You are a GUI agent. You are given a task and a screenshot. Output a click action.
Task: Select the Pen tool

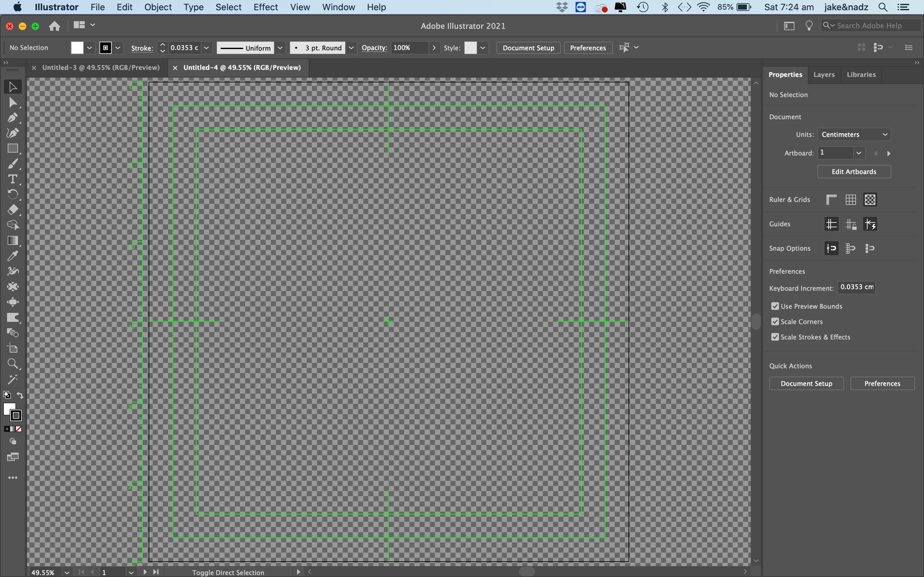coord(12,117)
